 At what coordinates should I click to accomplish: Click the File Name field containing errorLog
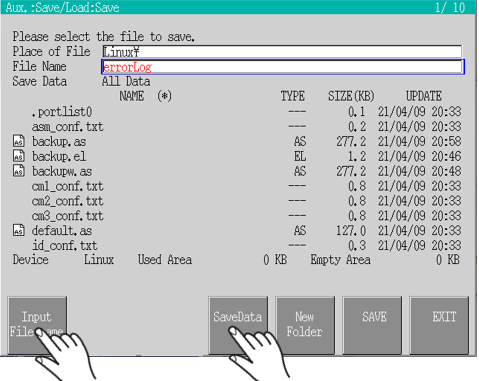[283, 67]
